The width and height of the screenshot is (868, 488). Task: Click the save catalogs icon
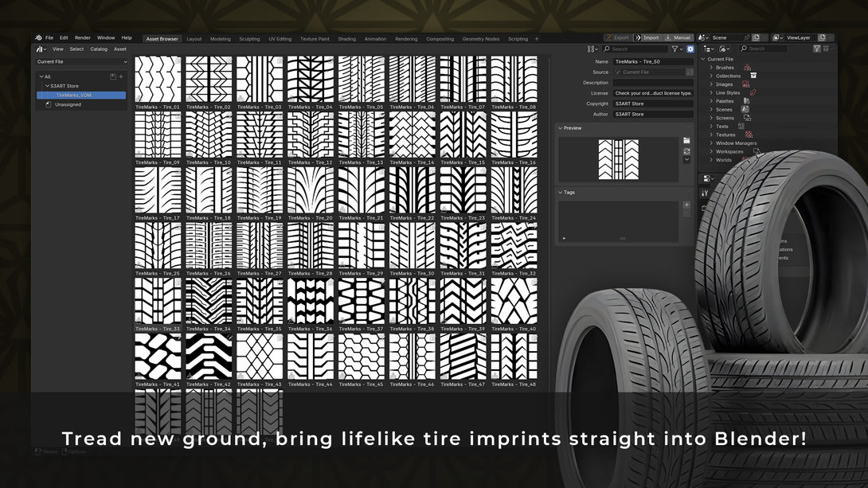[x=113, y=77]
